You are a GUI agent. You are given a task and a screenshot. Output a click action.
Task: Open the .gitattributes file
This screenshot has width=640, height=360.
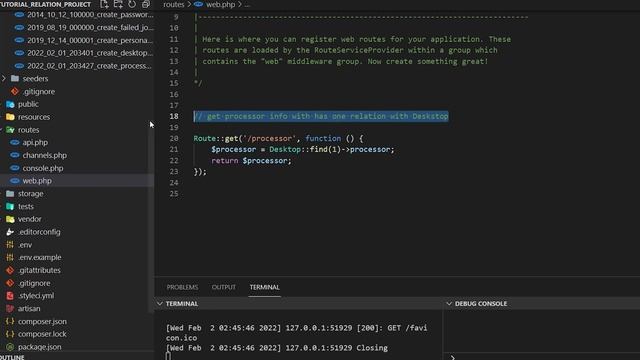point(39,270)
